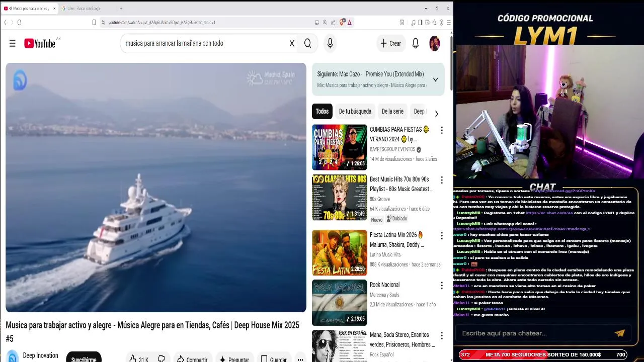The image size is (644, 362).
Task: Click the share icon in address bar
Action: 333,22
